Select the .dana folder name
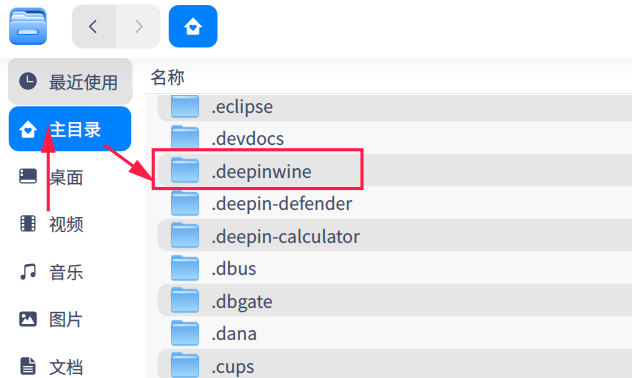 point(234,334)
